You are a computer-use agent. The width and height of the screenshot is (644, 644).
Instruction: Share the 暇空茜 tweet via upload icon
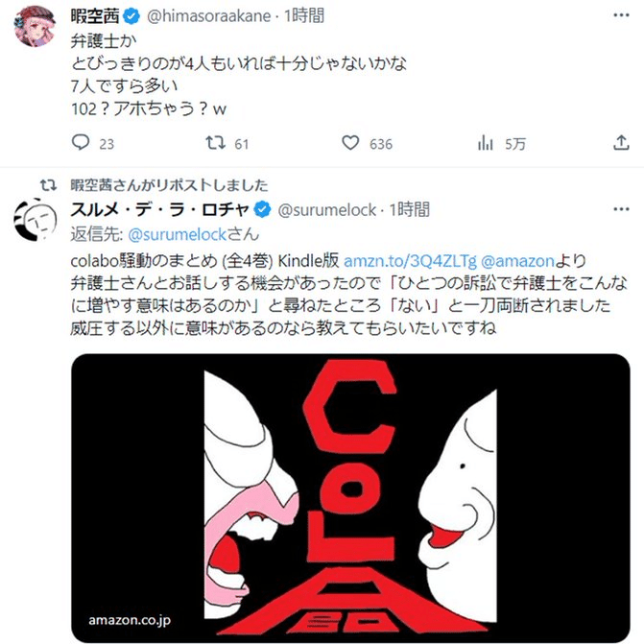[x=621, y=143]
